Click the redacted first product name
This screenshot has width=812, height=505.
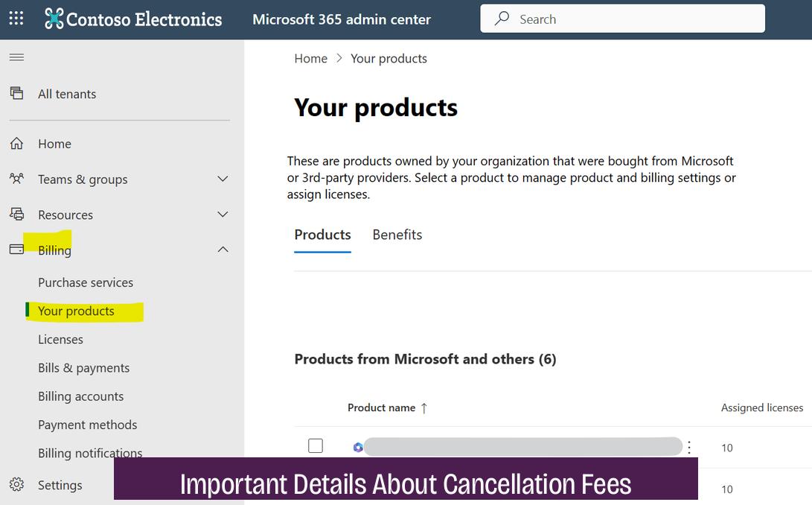coord(523,447)
